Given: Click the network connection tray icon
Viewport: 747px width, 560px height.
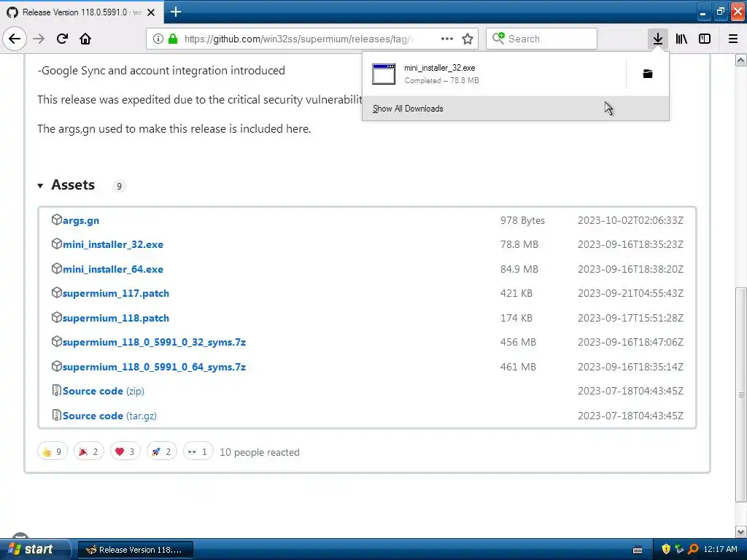Looking at the screenshot, I should click(679, 549).
